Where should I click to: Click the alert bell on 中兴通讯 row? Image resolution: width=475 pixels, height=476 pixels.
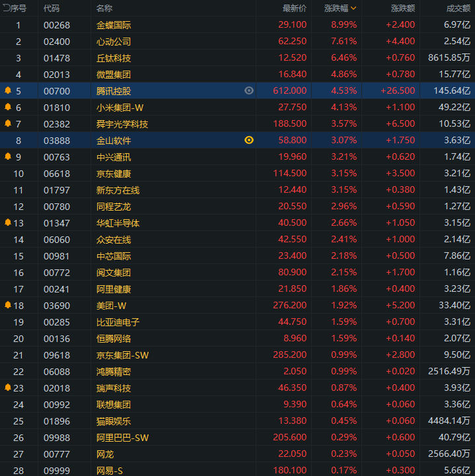pyautogui.click(x=8, y=156)
